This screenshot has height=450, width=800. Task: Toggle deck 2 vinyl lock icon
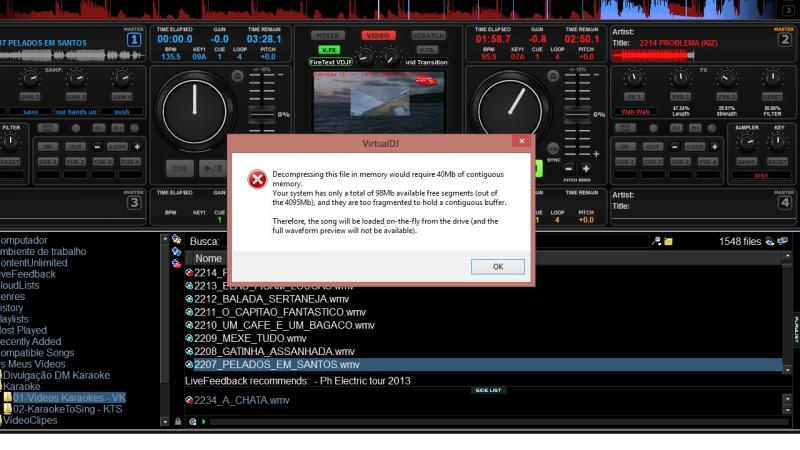click(553, 77)
